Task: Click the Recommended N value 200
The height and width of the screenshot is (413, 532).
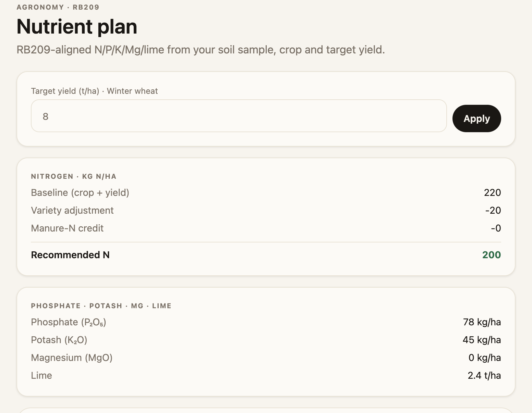Action: [491, 255]
